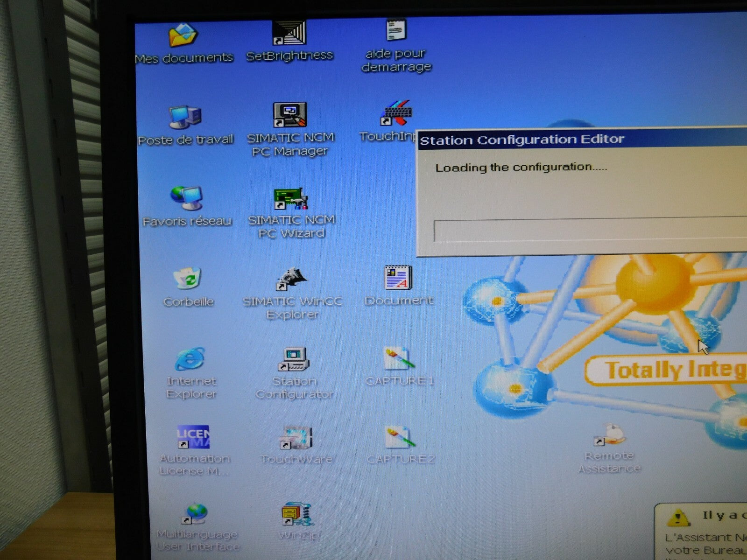The height and width of the screenshot is (560, 747).
Task: Launch the WinZip shortcut
Action: pos(298,514)
